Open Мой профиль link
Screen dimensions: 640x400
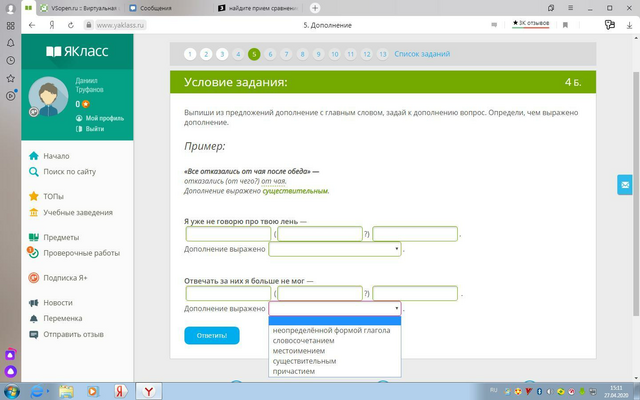(x=100, y=118)
